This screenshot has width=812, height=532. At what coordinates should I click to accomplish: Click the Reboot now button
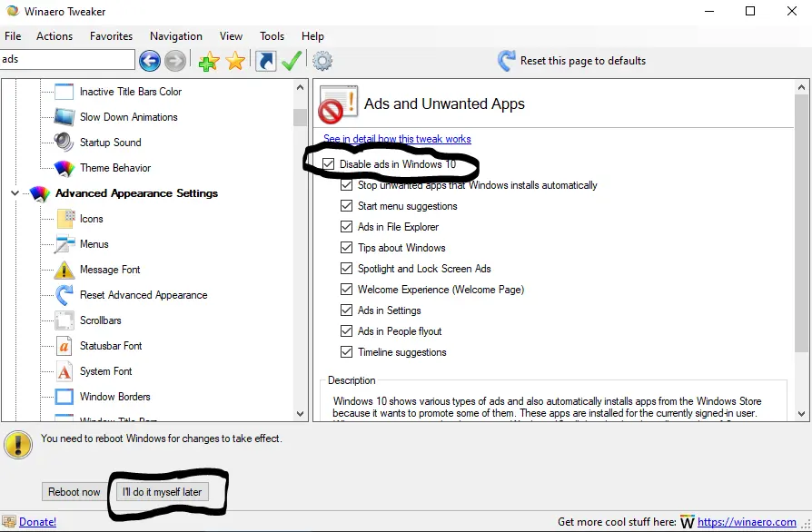click(74, 492)
